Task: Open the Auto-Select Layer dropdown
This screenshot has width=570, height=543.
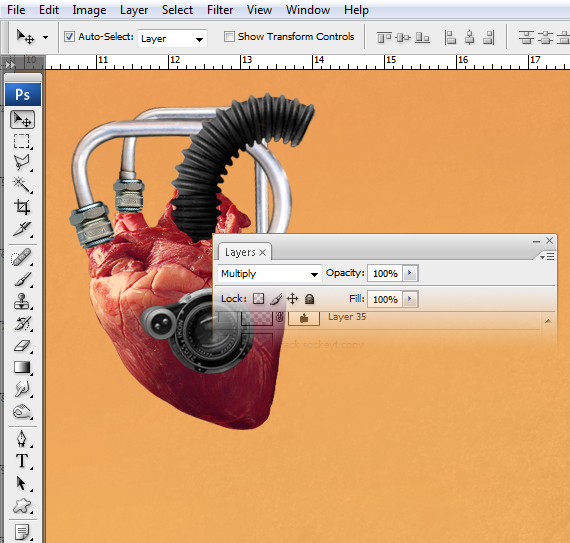Action: (x=172, y=39)
